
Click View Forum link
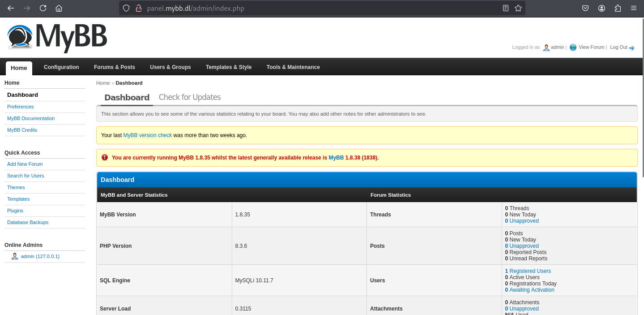592,47
